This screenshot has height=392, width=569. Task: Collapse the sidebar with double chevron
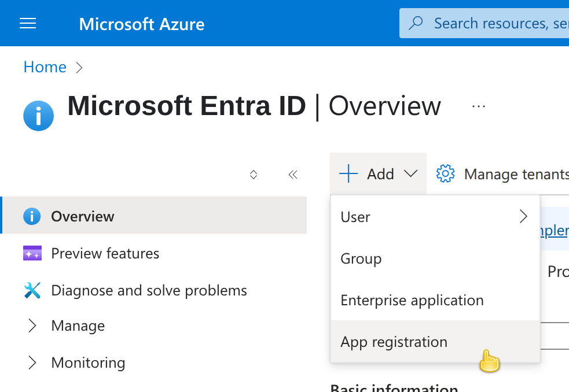pos(293,175)
